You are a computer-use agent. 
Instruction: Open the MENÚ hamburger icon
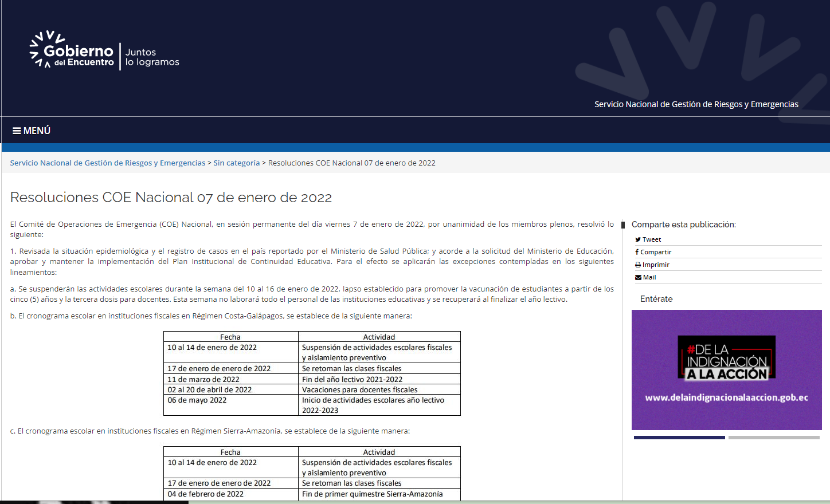pyautogui.click(x=17, y=131)
